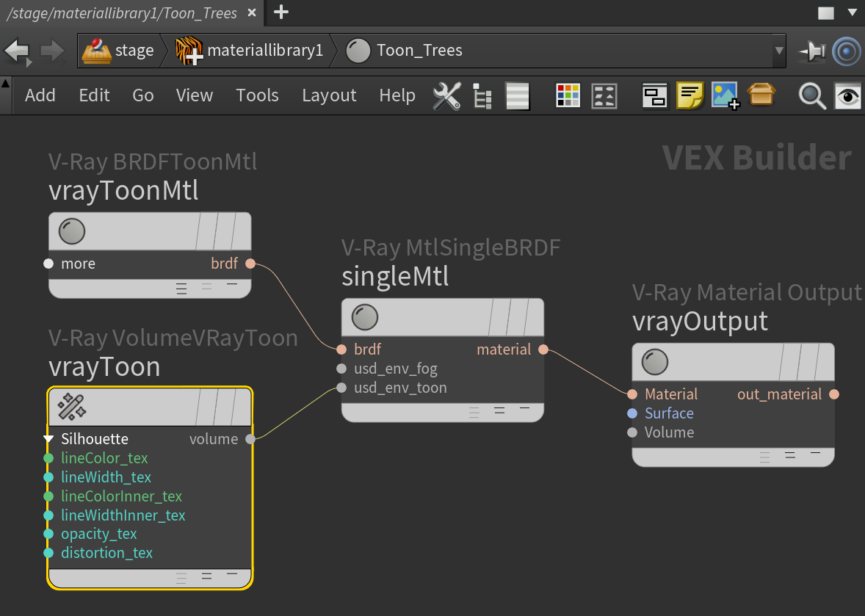
Task: Select the /stage/materiallibrary1/Toon_Trees tab
Action: click(121, 12)
